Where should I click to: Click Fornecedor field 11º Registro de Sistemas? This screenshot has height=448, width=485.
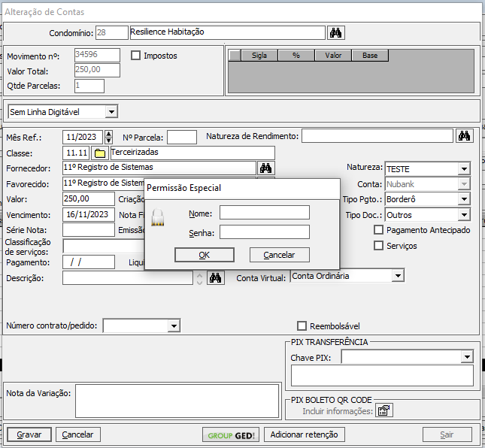coord(159,168)
